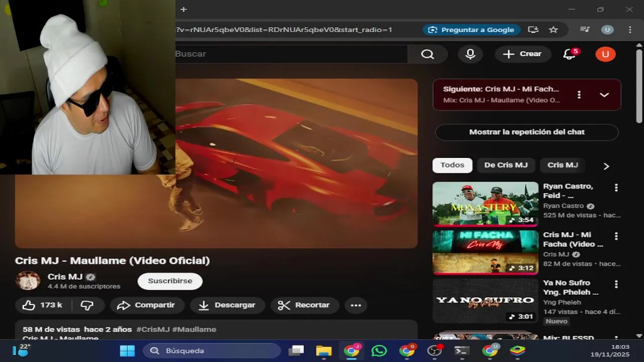The width and height of the screenshot is (644, 362).
Task: Open the orange U account avatar
Action: pyautogui.click(x=605, y=54)
